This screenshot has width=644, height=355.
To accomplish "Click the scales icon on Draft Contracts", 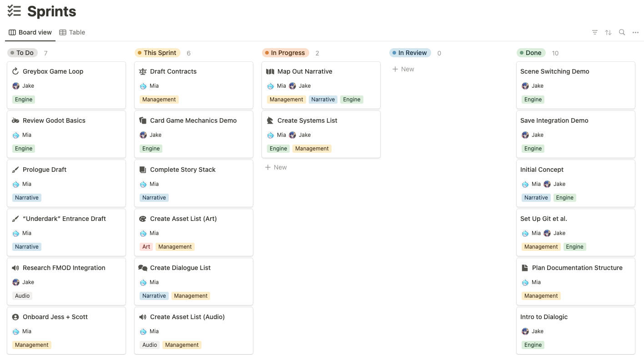I will click(143, 71).
